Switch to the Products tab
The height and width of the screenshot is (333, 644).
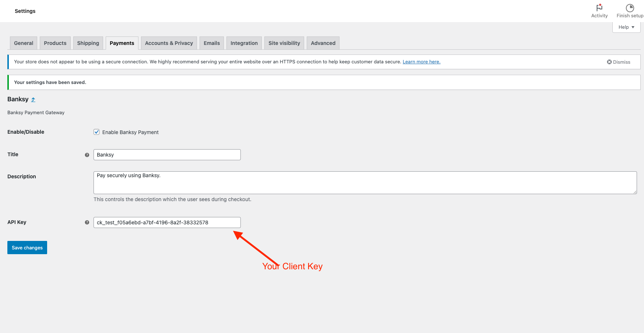(55, 43)
